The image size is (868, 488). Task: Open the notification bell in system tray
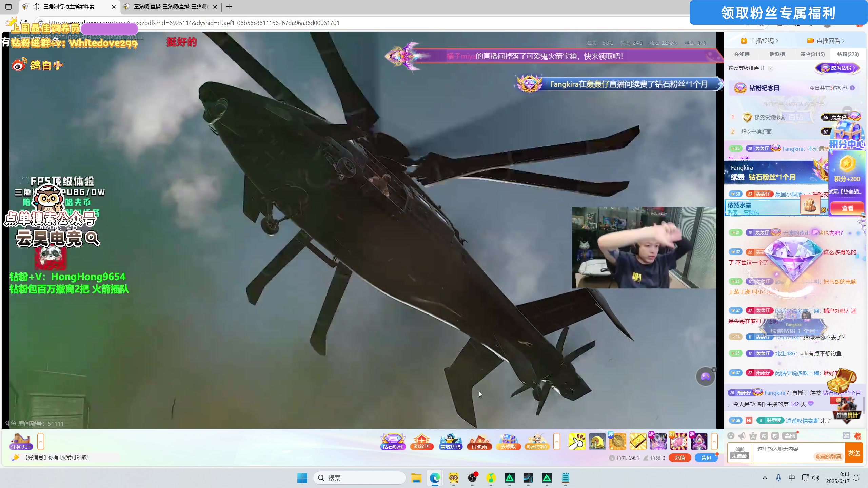(856, 478)
